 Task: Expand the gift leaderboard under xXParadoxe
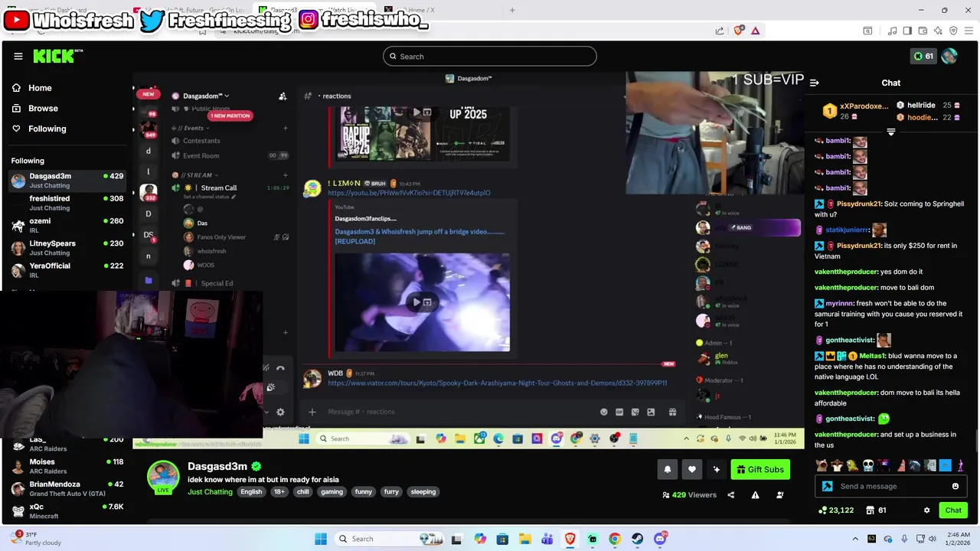[x=890, y=132]
